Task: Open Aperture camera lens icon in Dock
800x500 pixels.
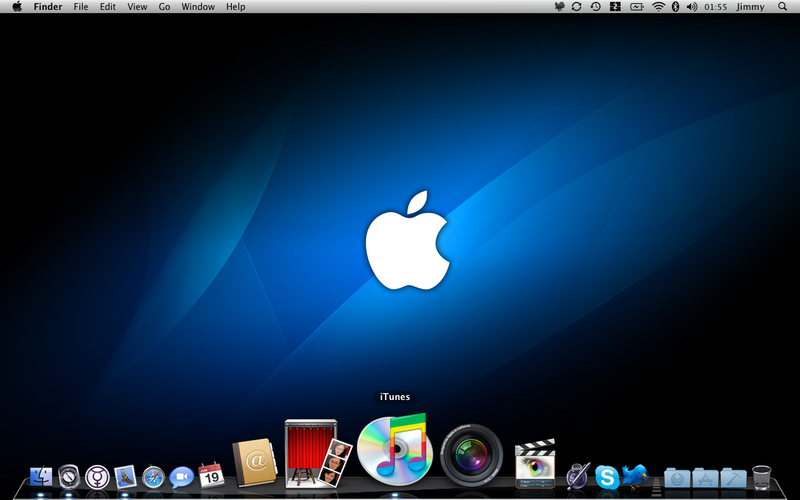Action: (471, 455)
